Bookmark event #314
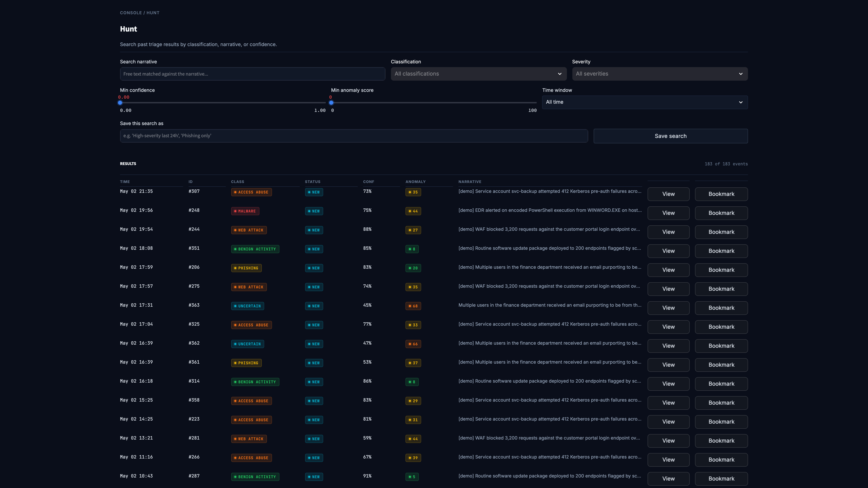The height and width of the screenshot is (488, 868). click(721, 384)
